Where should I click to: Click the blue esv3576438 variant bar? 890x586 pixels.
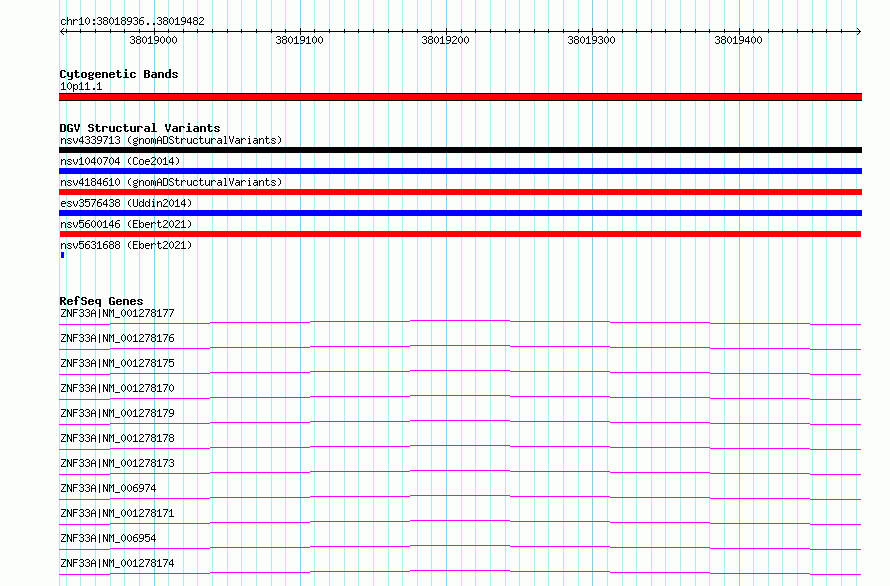[460, 213]
